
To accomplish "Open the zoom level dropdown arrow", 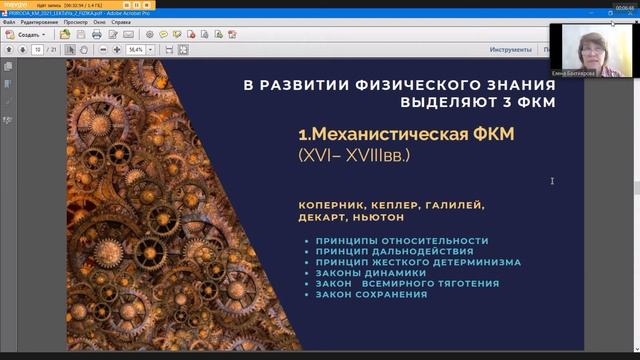I will [150, 50].
